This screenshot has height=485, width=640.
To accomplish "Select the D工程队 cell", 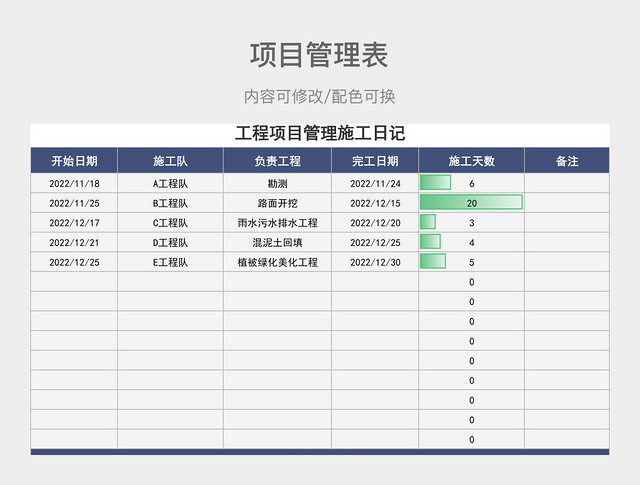I will point(170,242).
